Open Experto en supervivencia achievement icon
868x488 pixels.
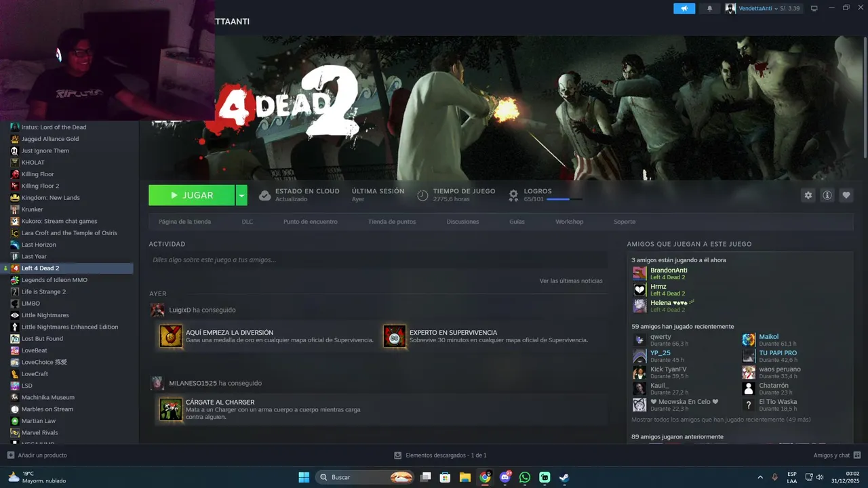[395, 336]
